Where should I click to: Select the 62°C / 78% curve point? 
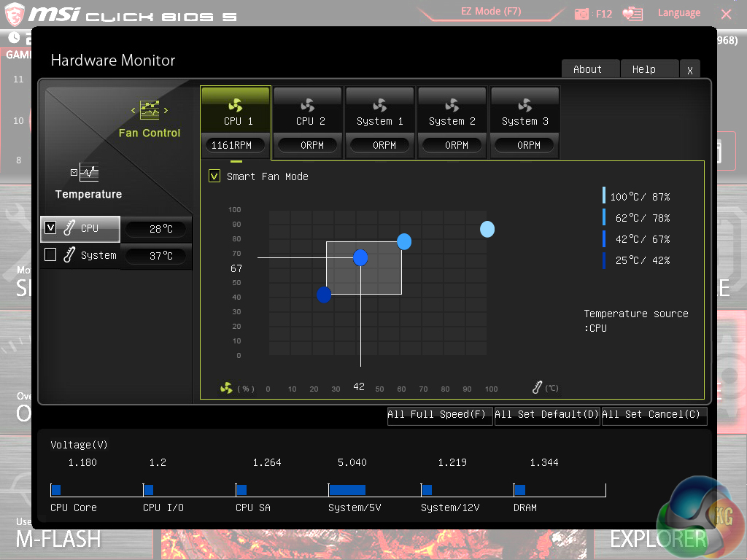404,241
